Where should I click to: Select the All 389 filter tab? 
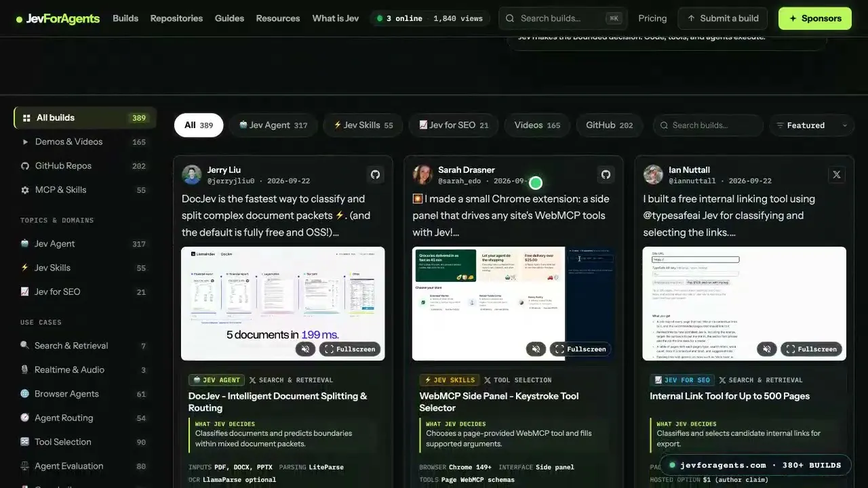(x=199, y=125)
